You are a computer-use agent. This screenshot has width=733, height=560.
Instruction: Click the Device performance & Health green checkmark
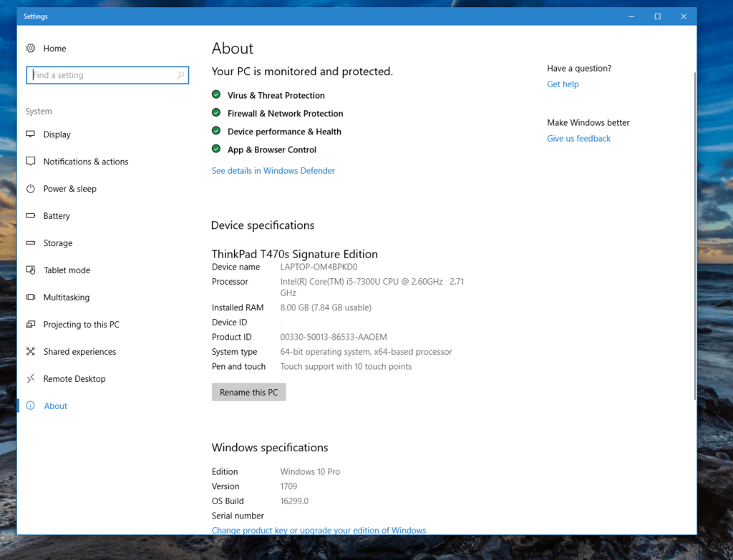click(216, 131)
